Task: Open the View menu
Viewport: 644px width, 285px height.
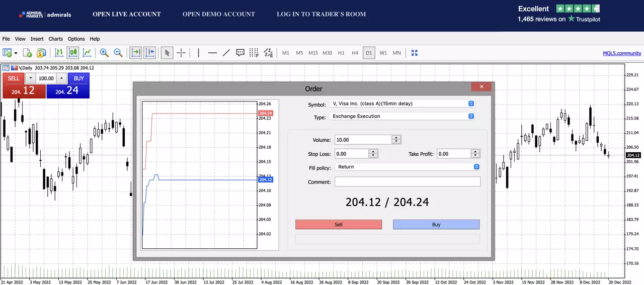Action: coord(20,39)
